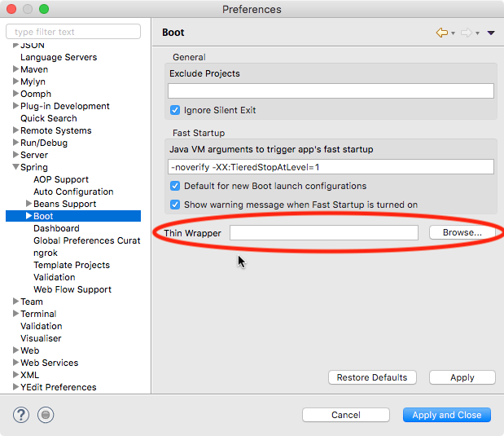Expand the Maven tree node
504x436 pixels.
[15, 70]
